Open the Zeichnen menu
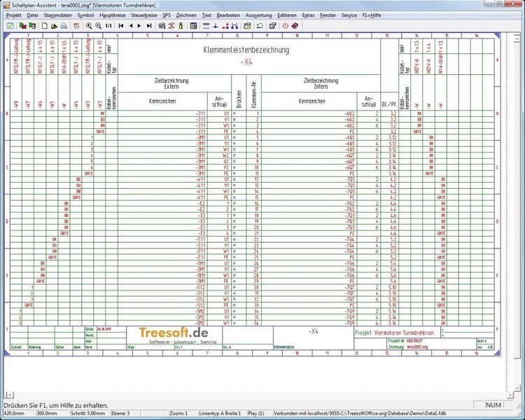Image resolution: width=525 pixels, height=420 pixels. coord(185,14)
